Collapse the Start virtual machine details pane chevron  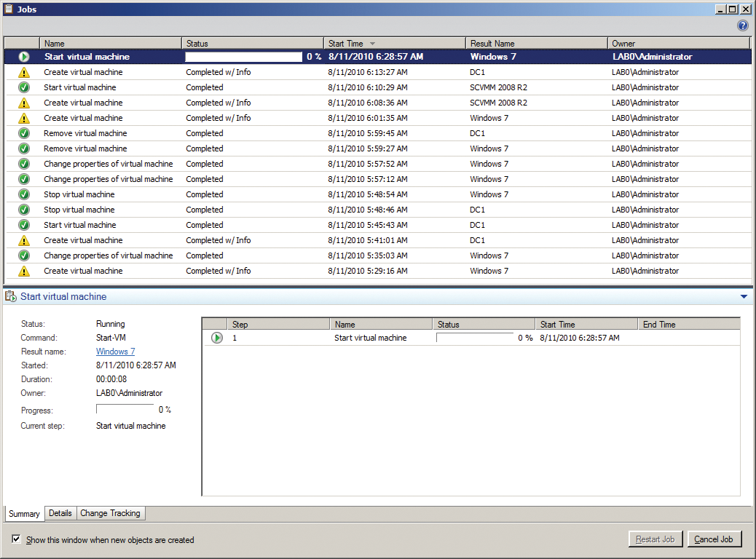[744, 296]
